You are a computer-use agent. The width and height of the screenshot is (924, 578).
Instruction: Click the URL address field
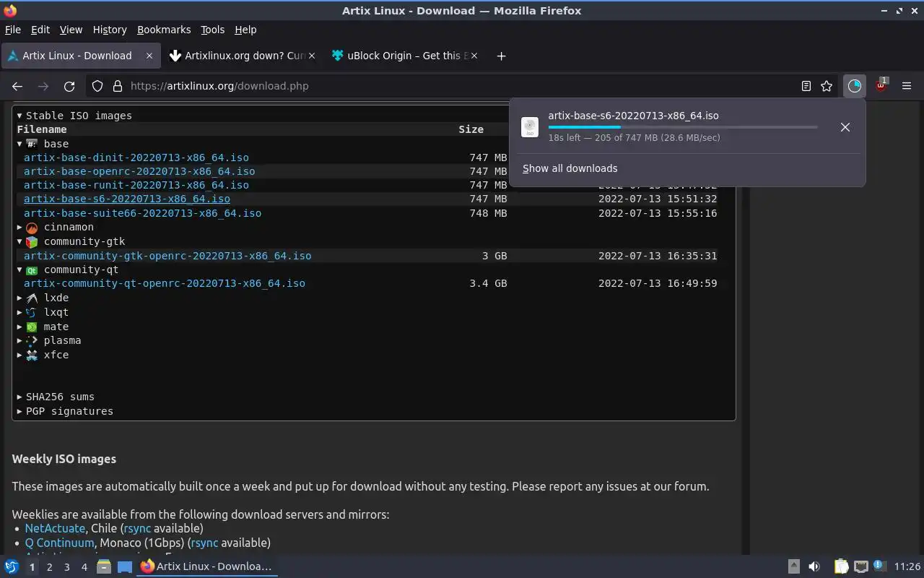[462, 86]
